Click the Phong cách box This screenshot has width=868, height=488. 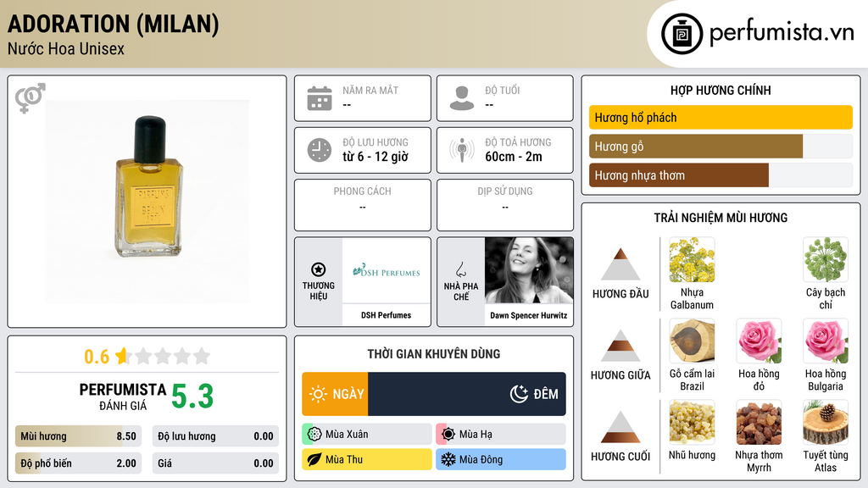(x=363, y=205)
